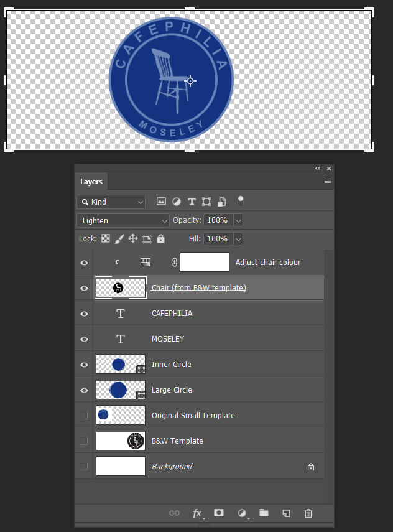Screen dimensions: 393x532
Task: Select the Layers panel tab
Action: click(91, 182)
